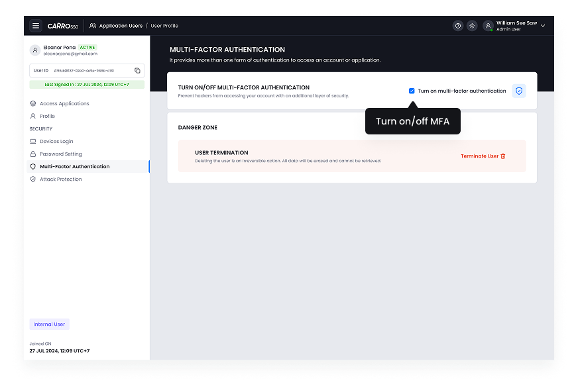
Task: Select the Access Applications layers icon
Action: tap(33, 103)
